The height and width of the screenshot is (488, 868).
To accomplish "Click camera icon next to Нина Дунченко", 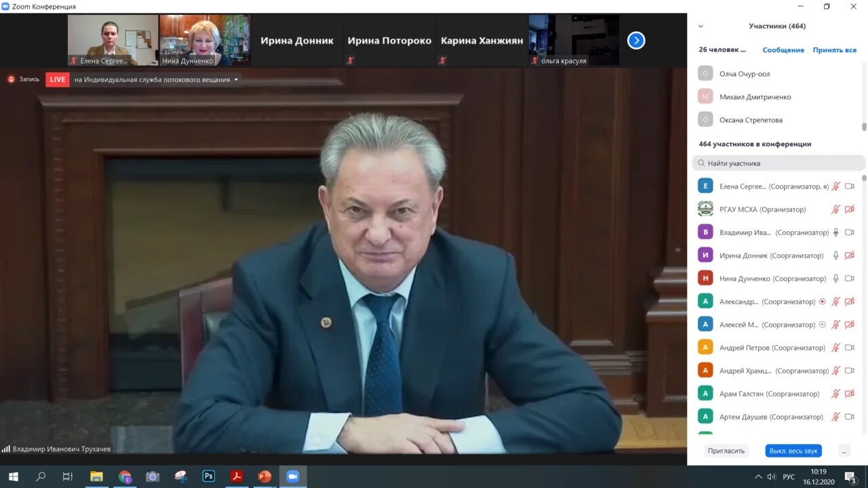I will [x=849, y=279].
